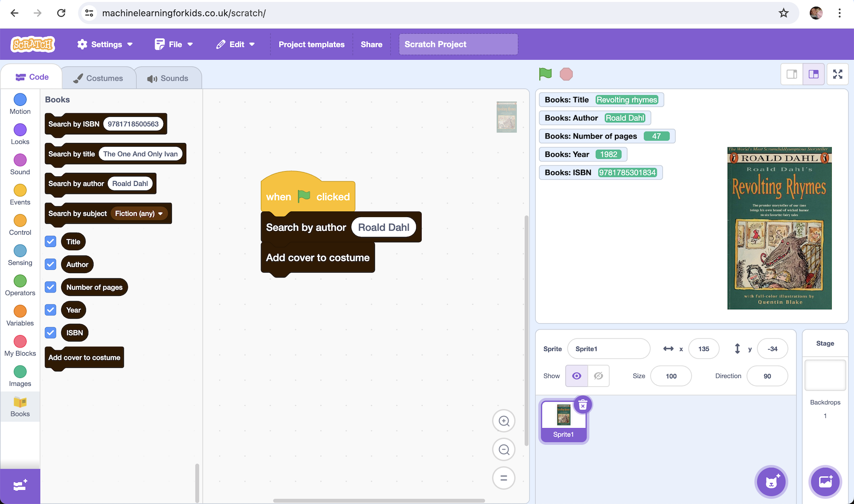Viewport: 854px width, 504px height.
Task: Click the Choose a Sprite button
Action: pyautogui.click(x=771, y=482)
